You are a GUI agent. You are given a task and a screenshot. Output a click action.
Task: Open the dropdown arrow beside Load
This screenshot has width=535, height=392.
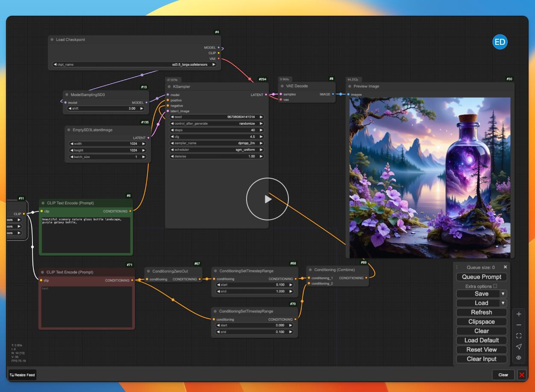click(503, 303)
